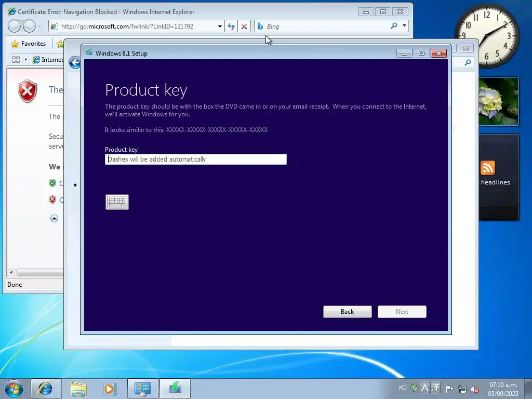Open Windows Explorer folder on taskbar
Image resolution: width=532 pixels, height=399 pixels.
78,389
